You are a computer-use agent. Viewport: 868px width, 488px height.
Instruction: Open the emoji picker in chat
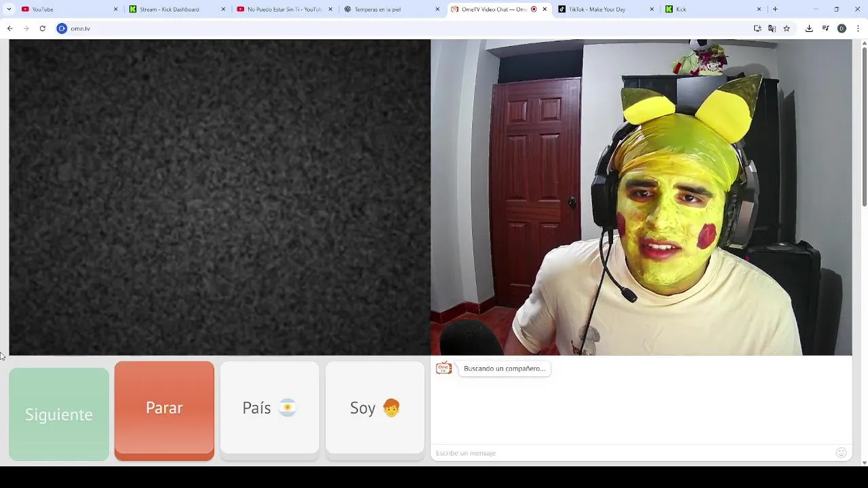tap(842, 453)
